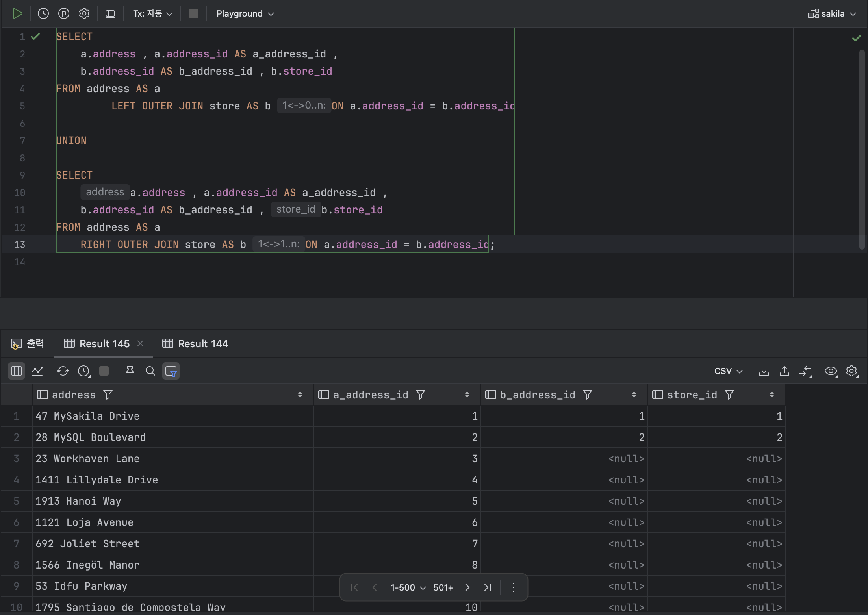Toggle in-editor results layout icon
The width and height of the screenshot is (868, 615).
(110, 14)
